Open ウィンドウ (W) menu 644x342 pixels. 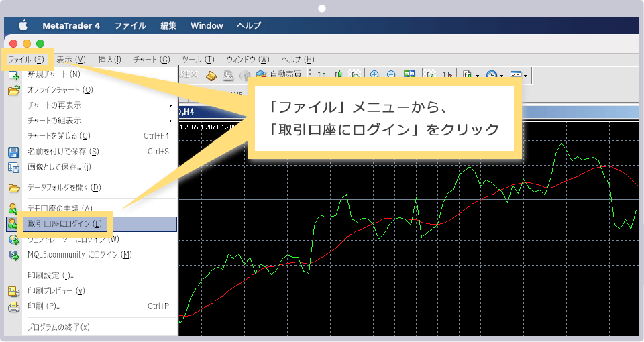(248, 60)
